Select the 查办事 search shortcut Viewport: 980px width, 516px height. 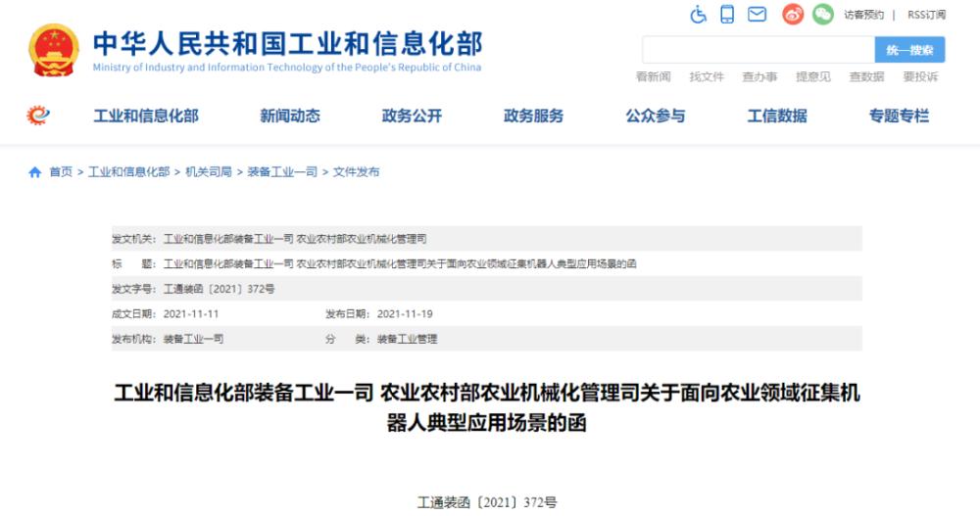pos(759,76)
